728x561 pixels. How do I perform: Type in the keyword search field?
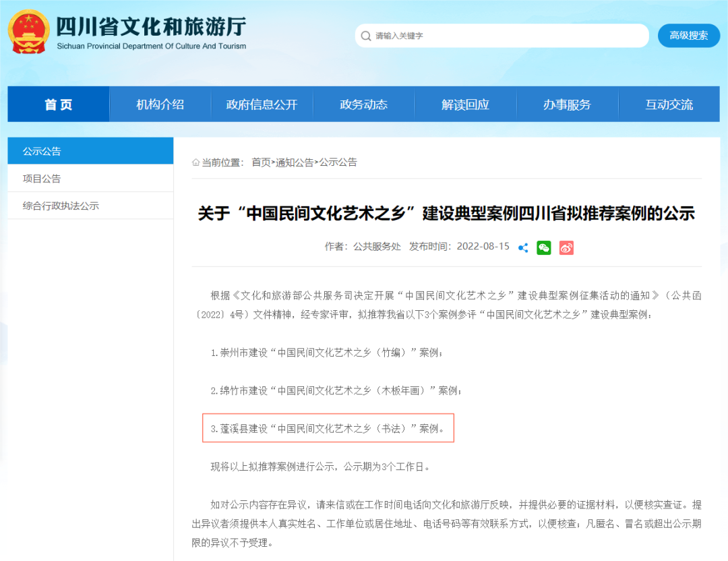(x=506, y=36)
